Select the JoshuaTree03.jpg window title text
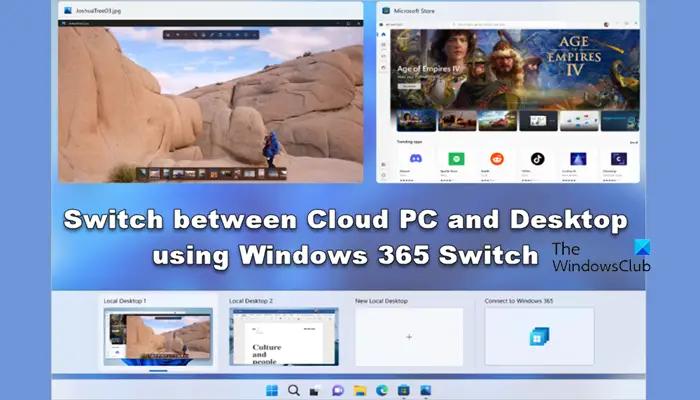The width and height of the screenshot is (700, 400). [98, 10]
